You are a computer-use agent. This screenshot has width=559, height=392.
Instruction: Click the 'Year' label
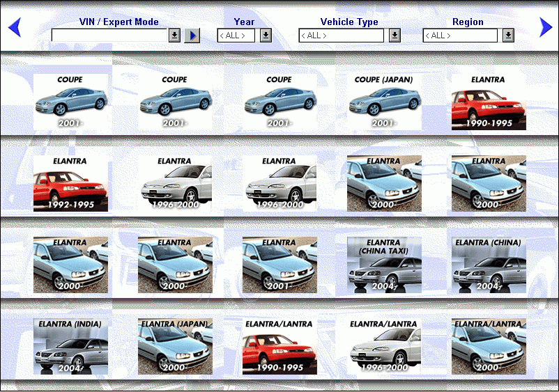point(244,22)
